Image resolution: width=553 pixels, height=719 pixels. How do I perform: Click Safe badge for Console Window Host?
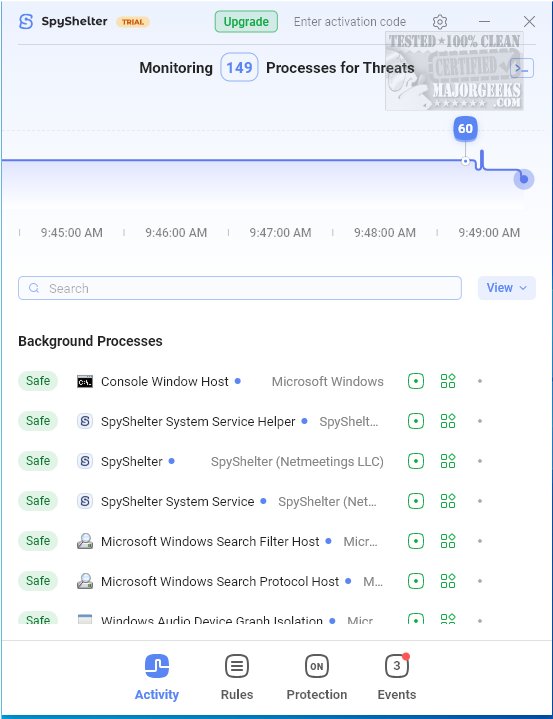coord(38,381)
